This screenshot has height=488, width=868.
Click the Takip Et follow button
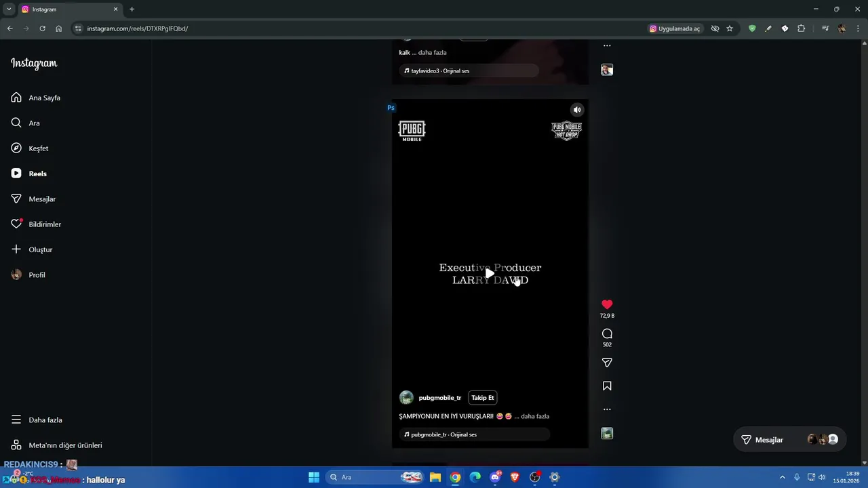(483, 398)
